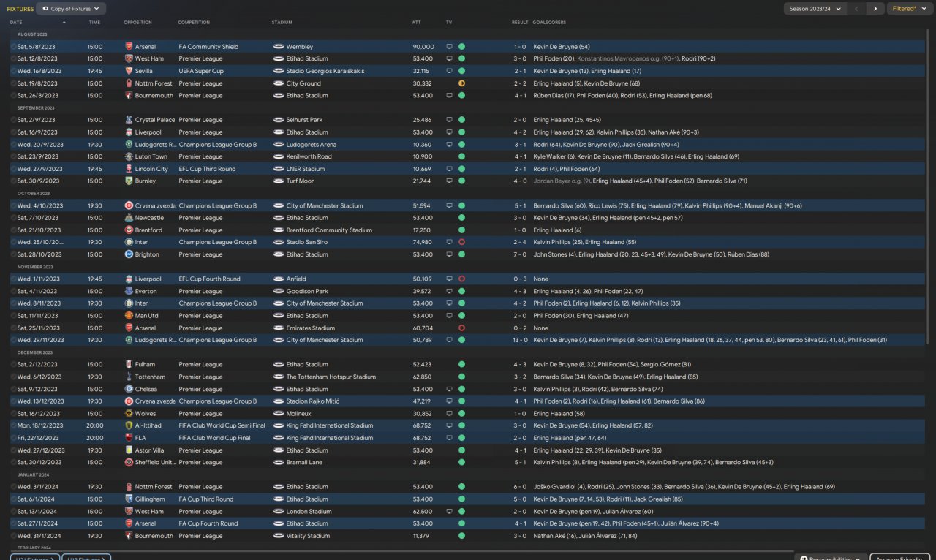Screen dimensions: 936x560
Task: Click the orange draw indicator for Nottm Forest 2-2
Action: click(x=461, y=83)
